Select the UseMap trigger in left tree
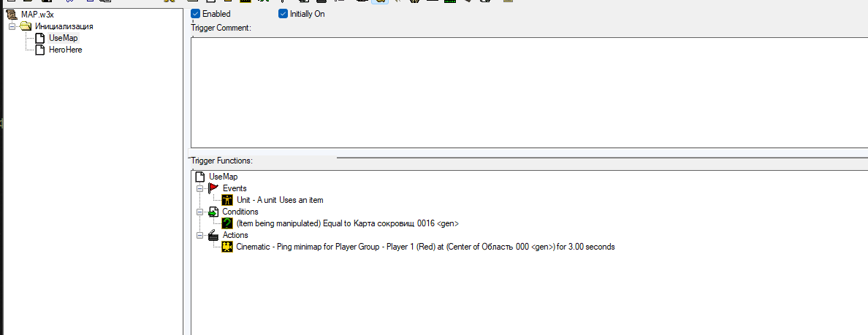 (63, 38)
